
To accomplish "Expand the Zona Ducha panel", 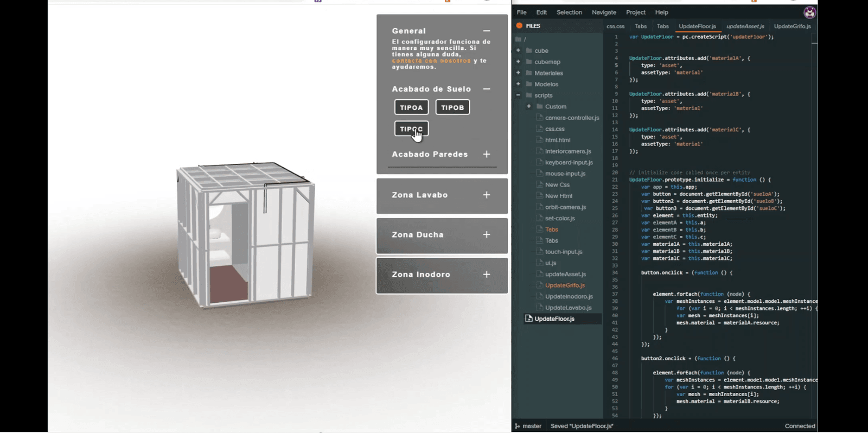I will (x=487, y=235).
